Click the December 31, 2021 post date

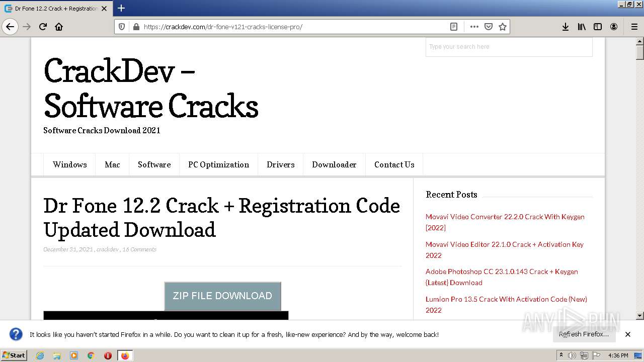[x=68, y=249]
